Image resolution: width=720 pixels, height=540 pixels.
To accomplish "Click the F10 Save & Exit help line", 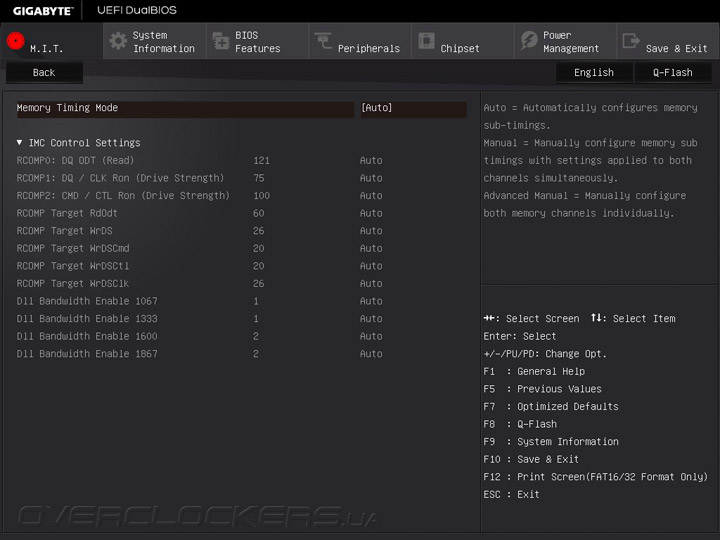I will (x=531, y=460).
